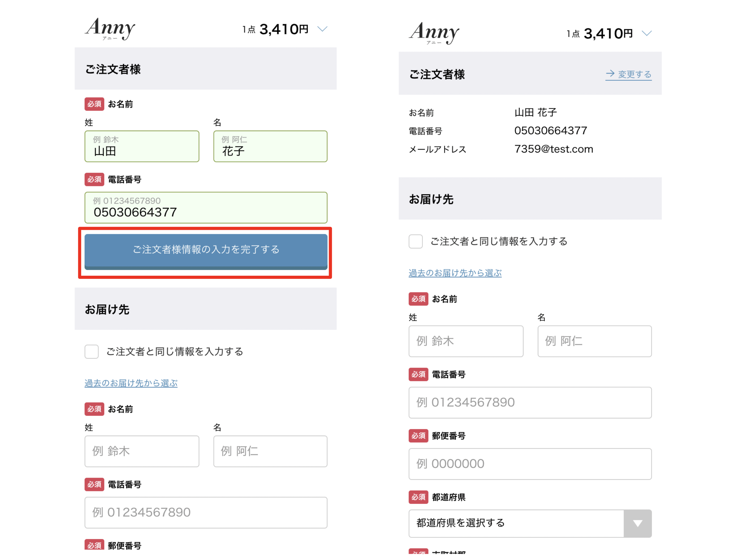Click delivery 姓 field in left screen

(x=142, y=451)
